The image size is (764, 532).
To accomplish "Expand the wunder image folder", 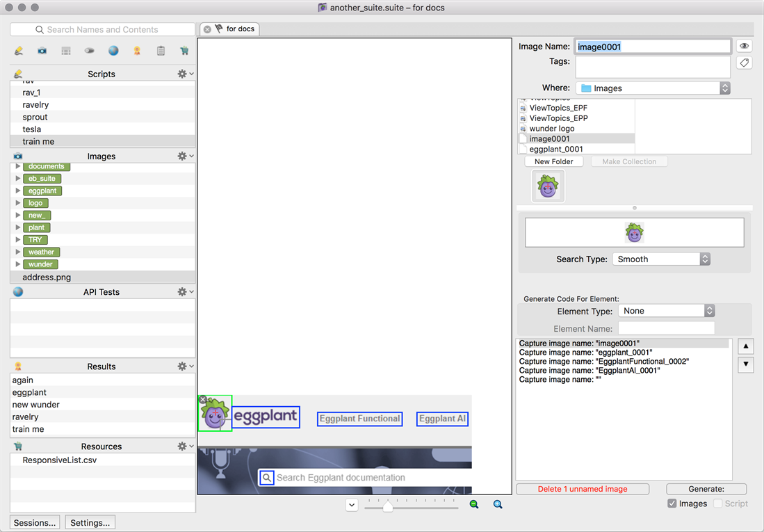I will [18, 264].
